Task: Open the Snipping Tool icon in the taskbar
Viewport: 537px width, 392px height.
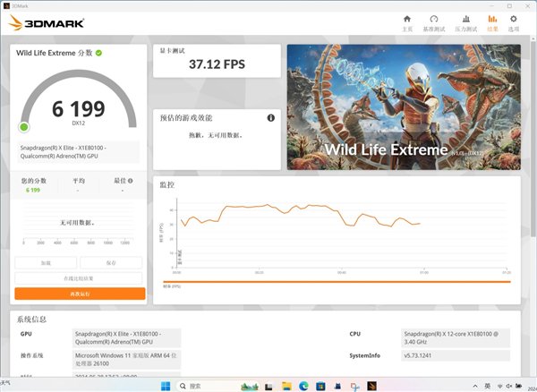Action: [354, 387]
